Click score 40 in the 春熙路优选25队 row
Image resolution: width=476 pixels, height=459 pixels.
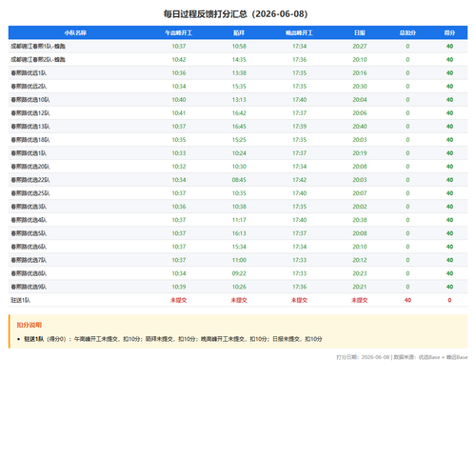(x=449, y=193)
